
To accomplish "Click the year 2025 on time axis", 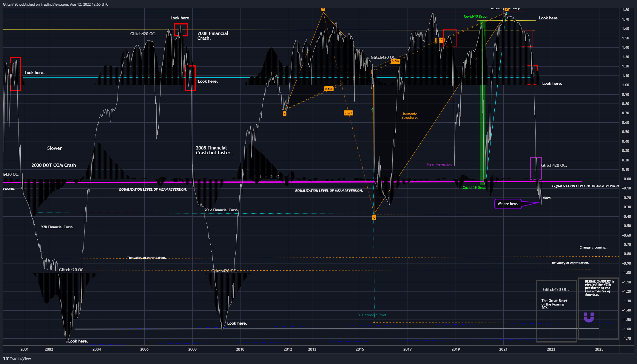I will (x=599, y=349).
